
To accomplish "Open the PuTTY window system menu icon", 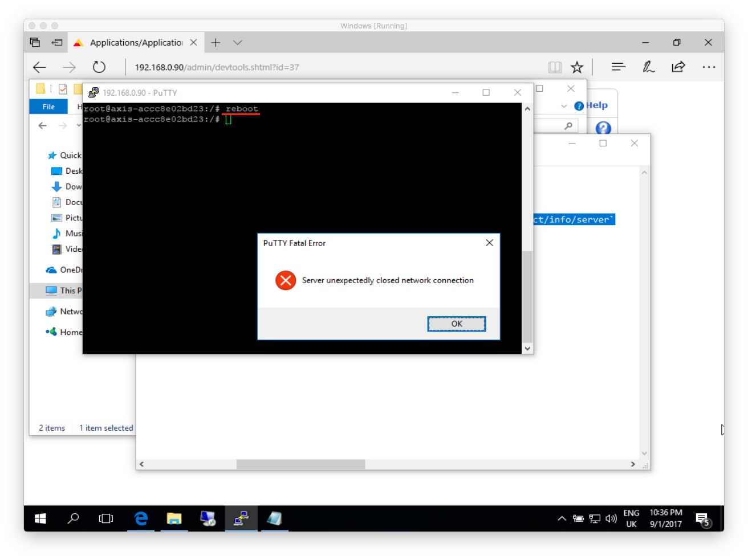I will pyautogui.click(x=93, y=92).
